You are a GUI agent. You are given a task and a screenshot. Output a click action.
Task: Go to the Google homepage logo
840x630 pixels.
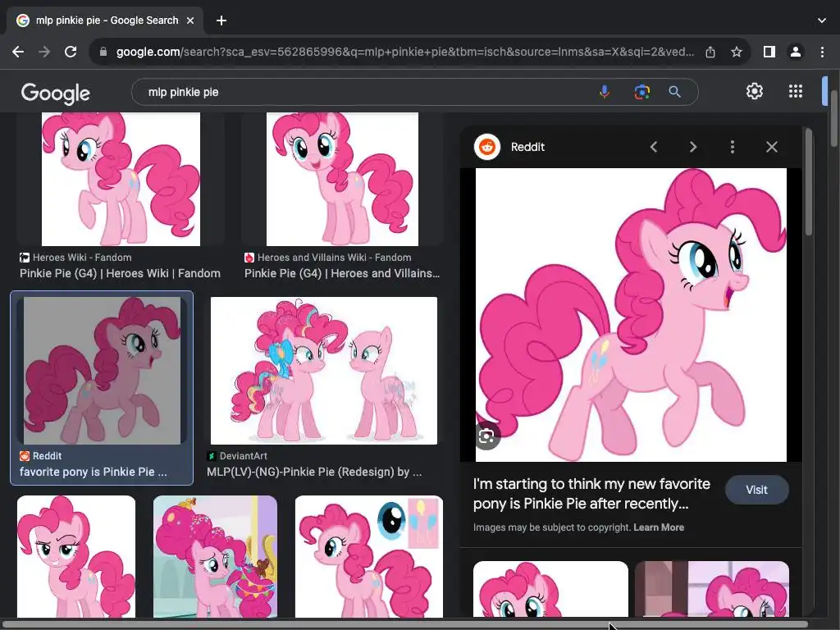(56, 94)
